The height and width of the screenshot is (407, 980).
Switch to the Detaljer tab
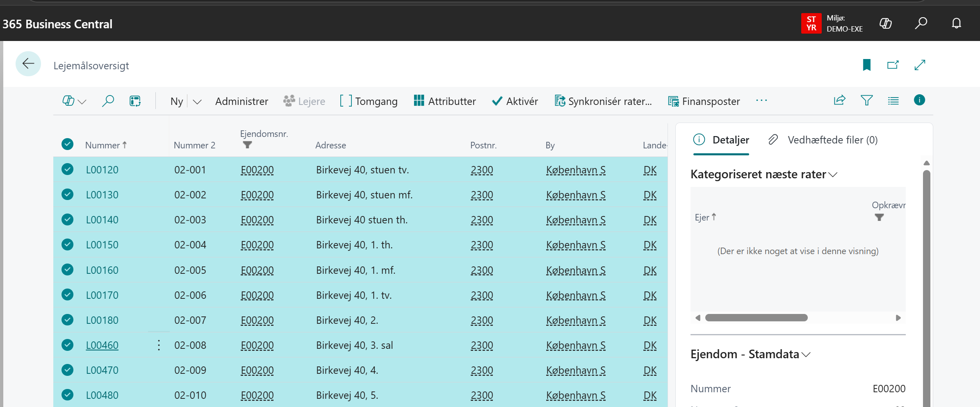point(721,140)
